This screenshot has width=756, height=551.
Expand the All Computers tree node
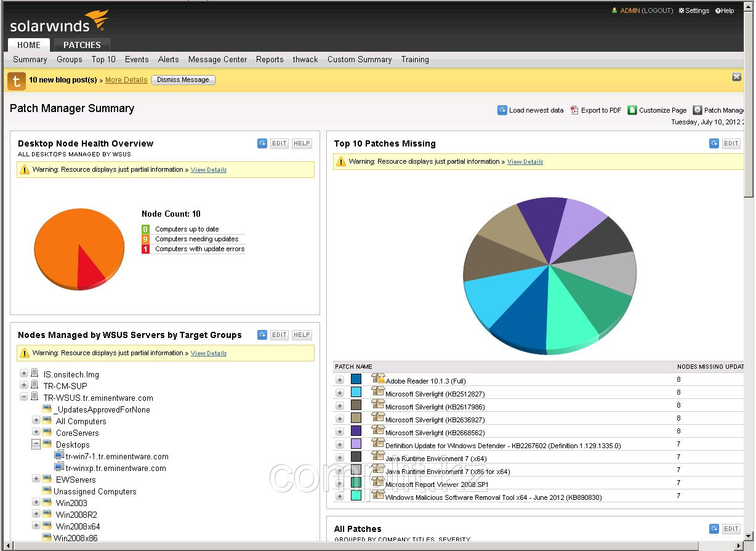(35, 421)
